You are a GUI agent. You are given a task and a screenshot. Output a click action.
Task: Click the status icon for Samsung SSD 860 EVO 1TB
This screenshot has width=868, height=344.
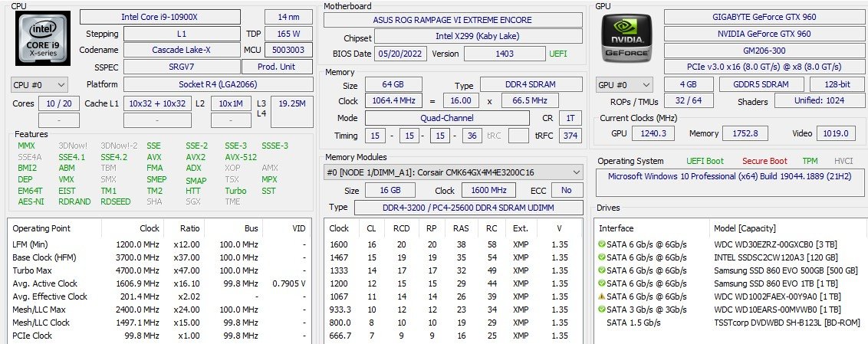click(602, 283)
